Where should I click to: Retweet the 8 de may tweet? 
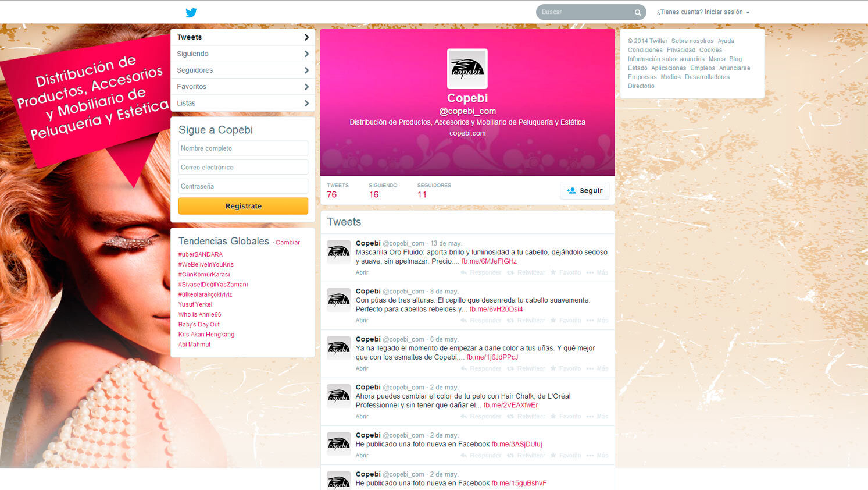526,321
